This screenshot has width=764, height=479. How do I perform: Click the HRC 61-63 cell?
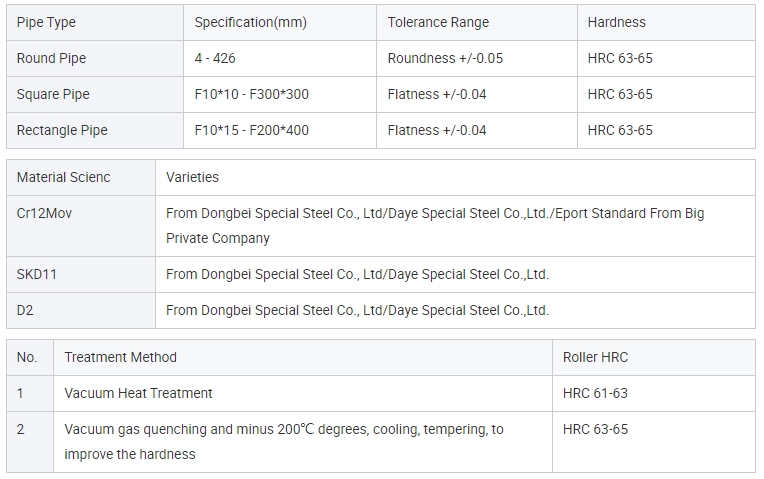pyautogui.click(x=654, y=393)
